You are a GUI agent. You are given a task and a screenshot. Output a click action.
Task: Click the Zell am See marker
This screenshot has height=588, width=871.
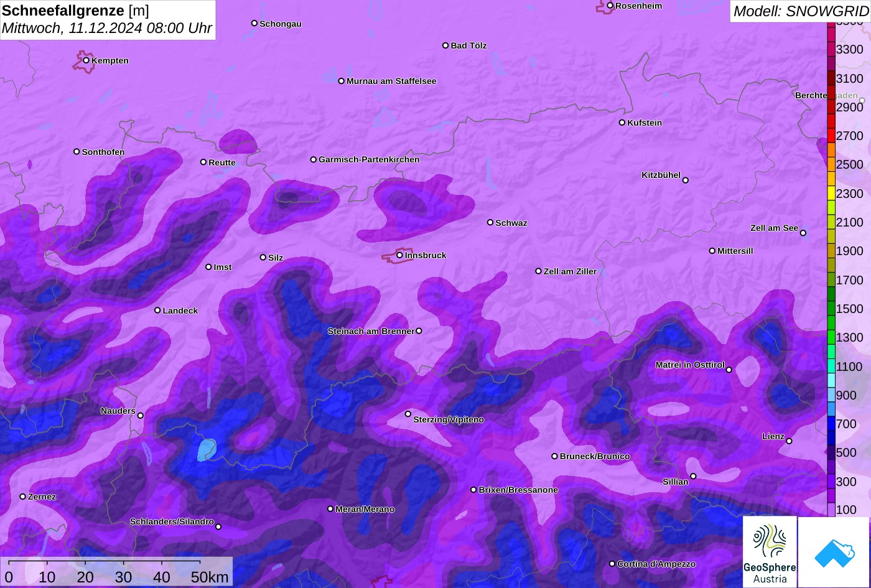pos(803,233)
